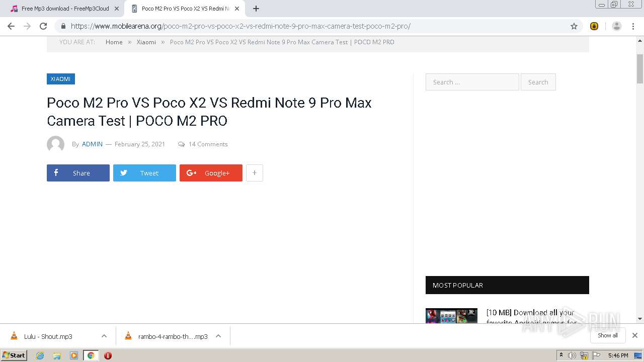Click the page vertical scrollbar thumb
644x362 pixels.
[x=640, y=69]
